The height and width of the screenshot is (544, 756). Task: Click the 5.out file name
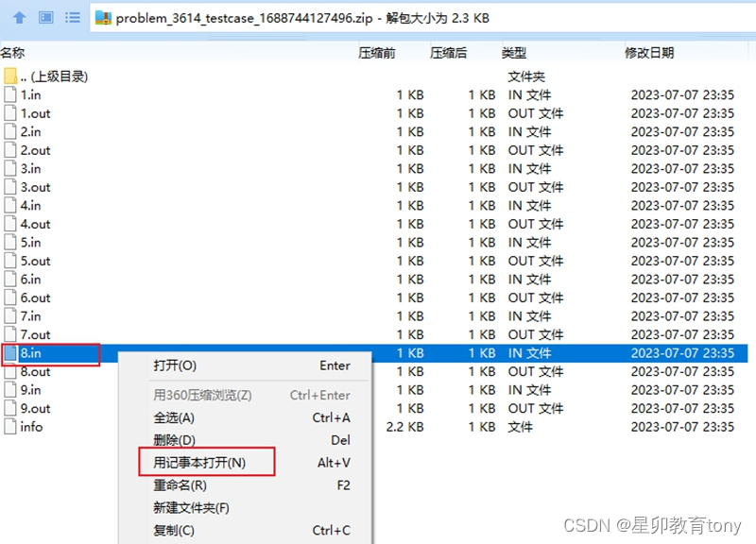pos(35,261)
